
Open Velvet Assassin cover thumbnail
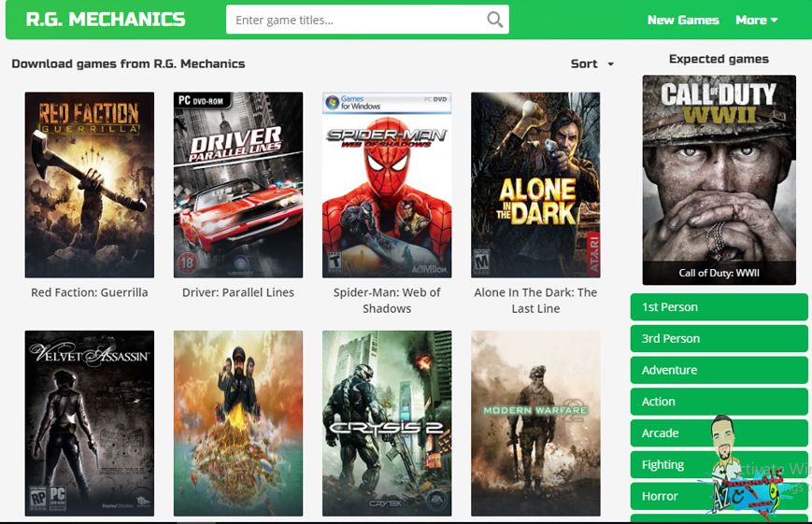[90, 423]
